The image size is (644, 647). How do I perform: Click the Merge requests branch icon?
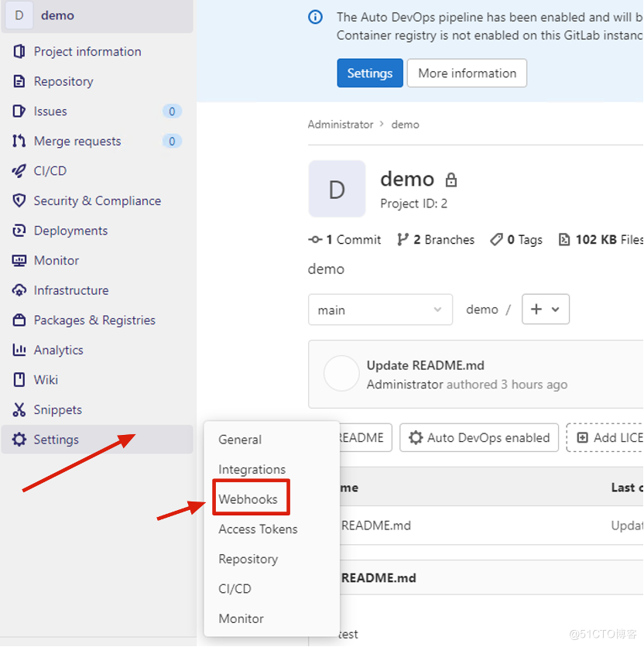pos(19,141)
